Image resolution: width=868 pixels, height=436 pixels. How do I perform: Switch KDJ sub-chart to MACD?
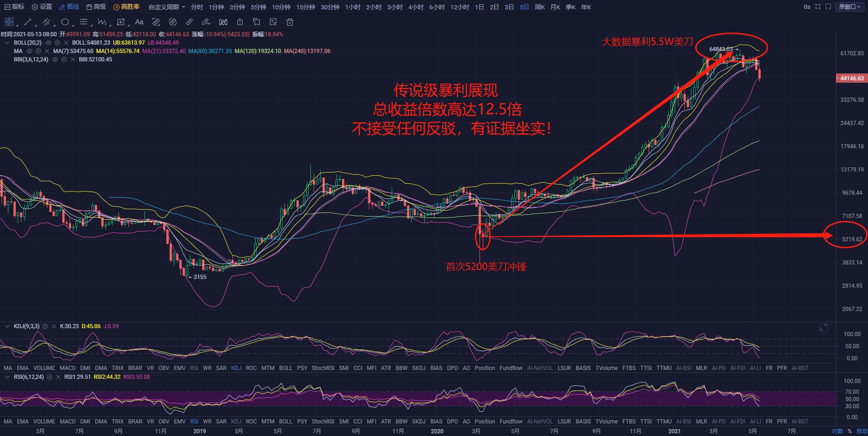(67, 368)
